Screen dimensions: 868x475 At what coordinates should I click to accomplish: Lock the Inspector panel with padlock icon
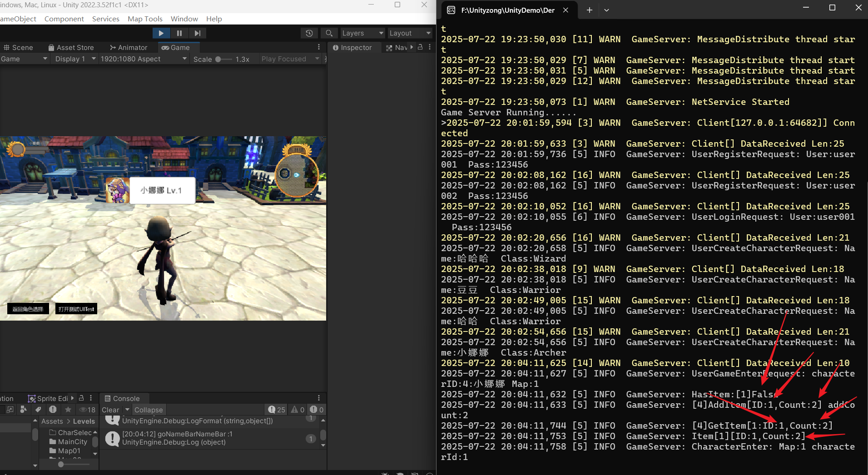tap(420, 47)
